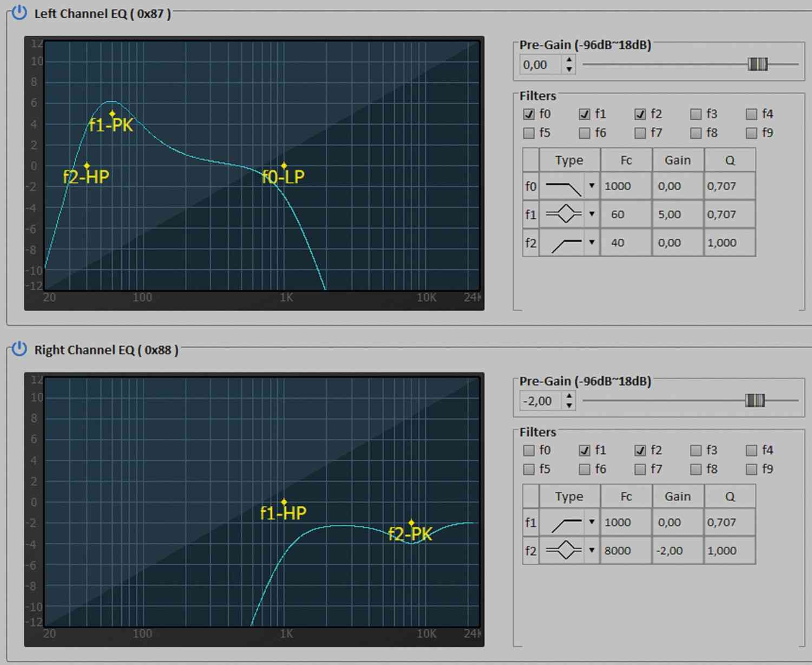Image resolution: width=812 pixels, height=665 pixels.
Task: Select Right table f2 row header
Action: [x=531, y=551]
